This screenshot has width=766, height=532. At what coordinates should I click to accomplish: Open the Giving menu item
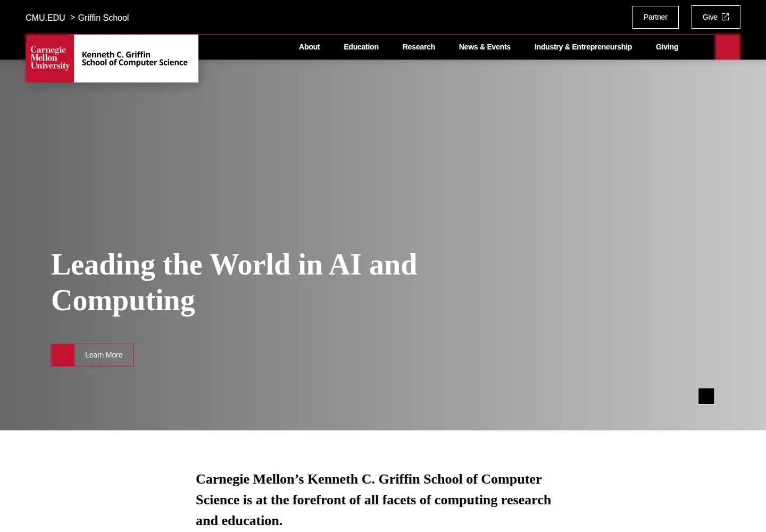667,47
